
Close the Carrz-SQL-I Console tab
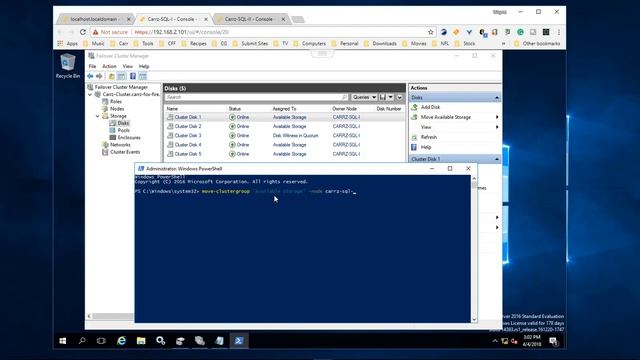(206, 19)
